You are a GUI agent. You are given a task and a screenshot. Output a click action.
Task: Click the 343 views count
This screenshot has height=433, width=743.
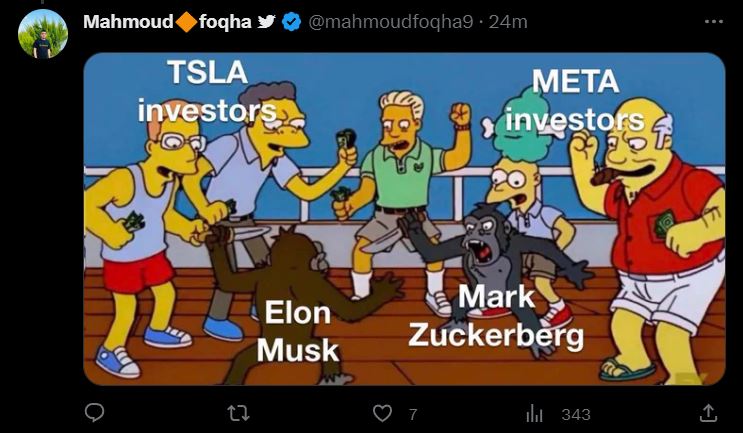tap(576, 415)
